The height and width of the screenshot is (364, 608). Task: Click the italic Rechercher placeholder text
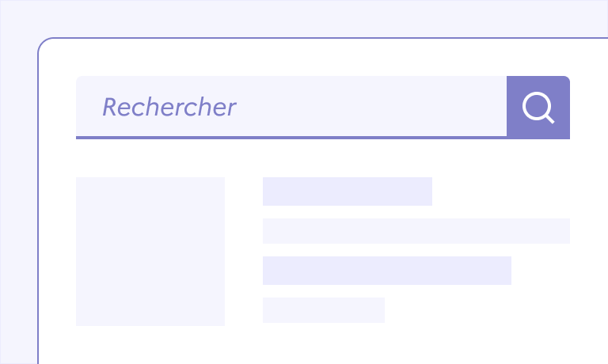[x=169, y=107]
